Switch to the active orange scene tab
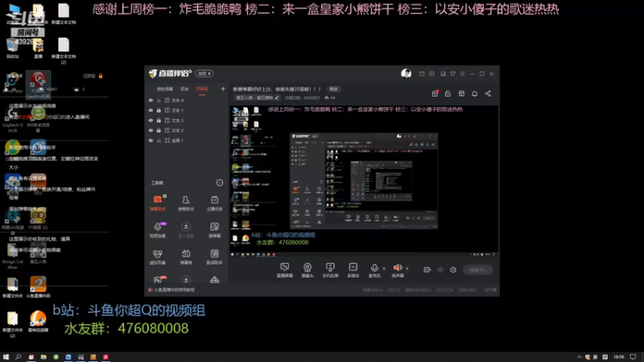 202,89
